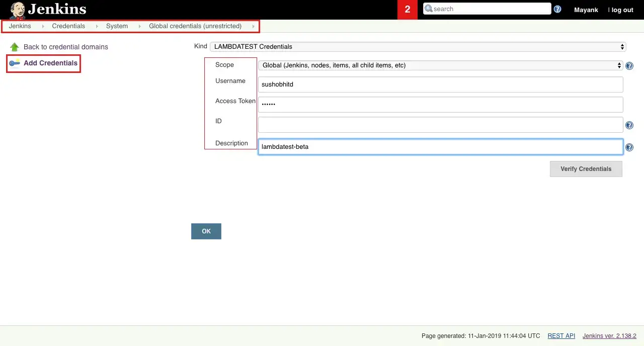
Task: Open the System breadcrumb item
Action: click(x=116, y=26)
